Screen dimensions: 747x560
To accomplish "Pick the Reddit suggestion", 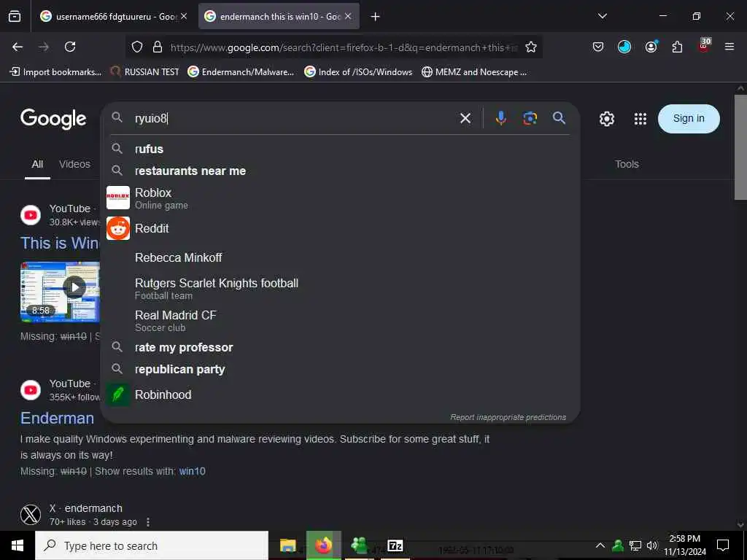I will pos(340,228).
